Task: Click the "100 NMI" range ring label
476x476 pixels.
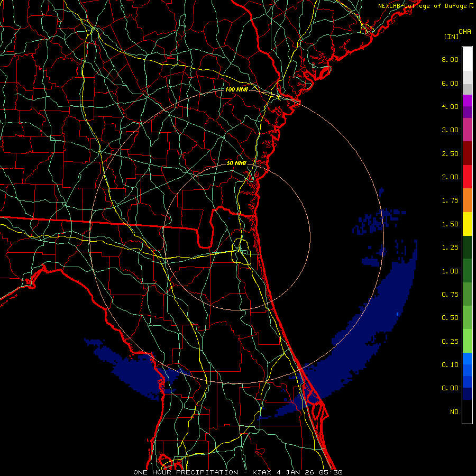Action: [236, 89]
